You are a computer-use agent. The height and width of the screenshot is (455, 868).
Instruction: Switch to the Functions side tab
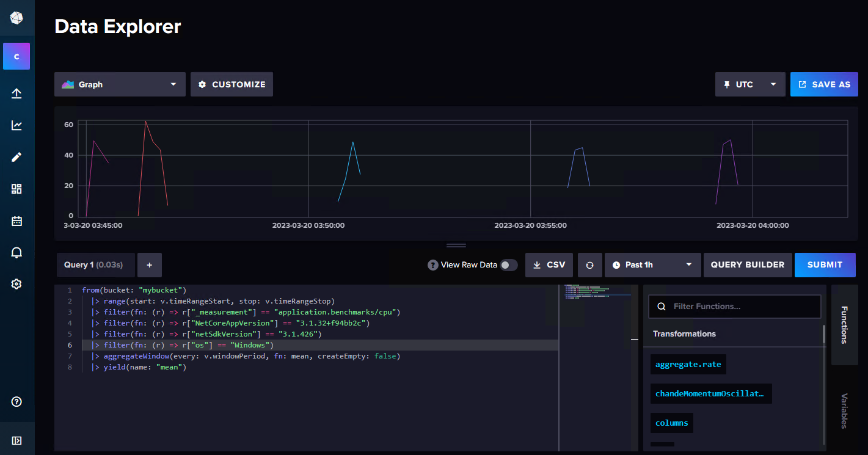tap(845, 325)
